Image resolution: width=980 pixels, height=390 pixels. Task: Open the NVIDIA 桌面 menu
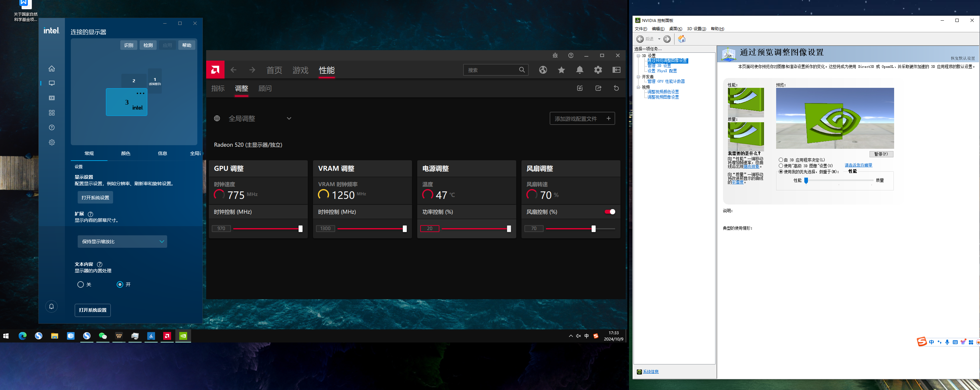click(675, 29)
